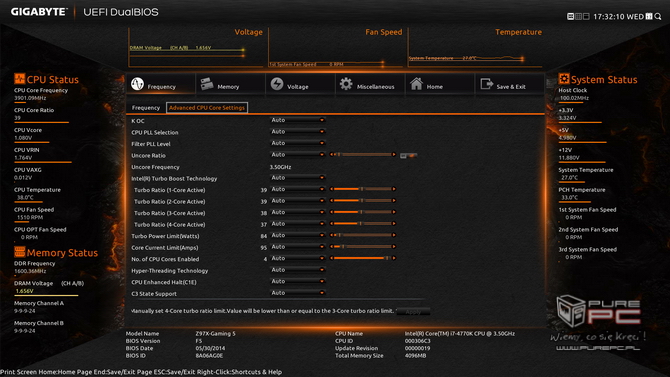Image resolution: width=670 pixels, height=377 pixels.
Task: Open Hyper-Threading Technology dropdown
Action: pos(297,270)
